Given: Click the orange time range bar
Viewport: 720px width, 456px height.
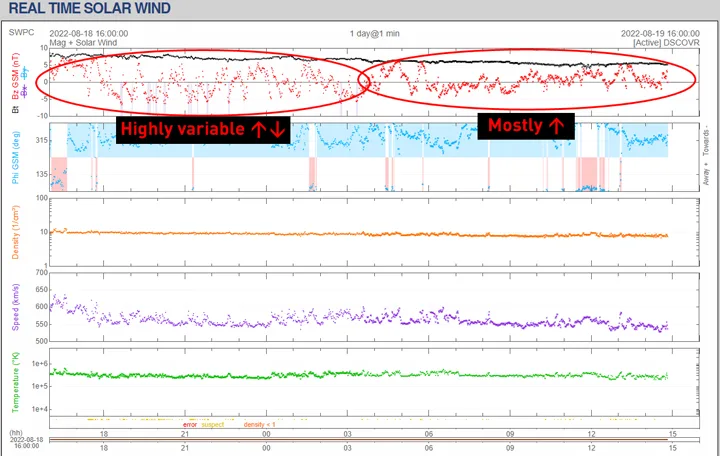Looking at the screenshot, I should [x=358, y=440].
